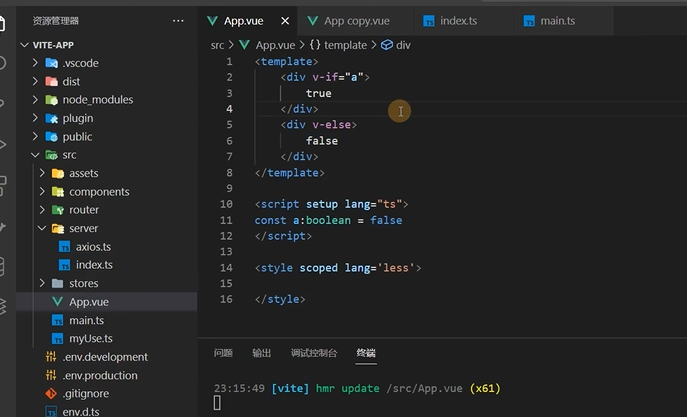687x417 pixels.
Task: Click the Vue icon of App.vue in file tree
Action: point(57,301)
